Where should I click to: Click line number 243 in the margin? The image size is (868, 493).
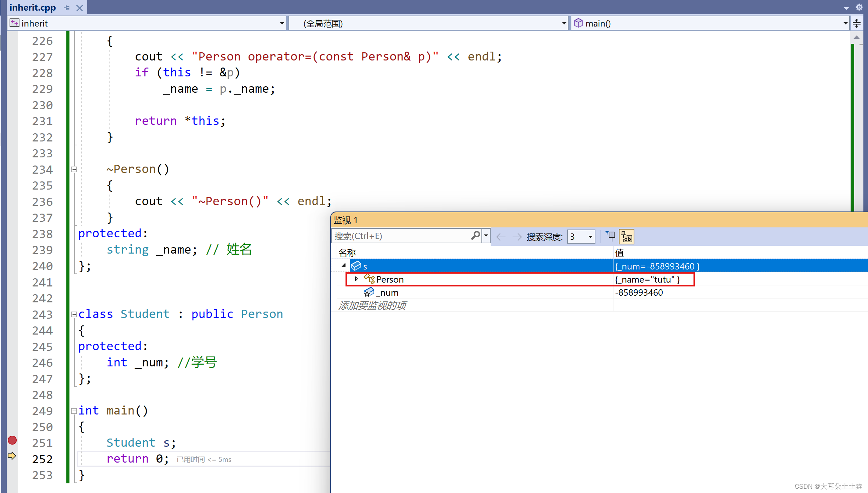click(42, 314)
